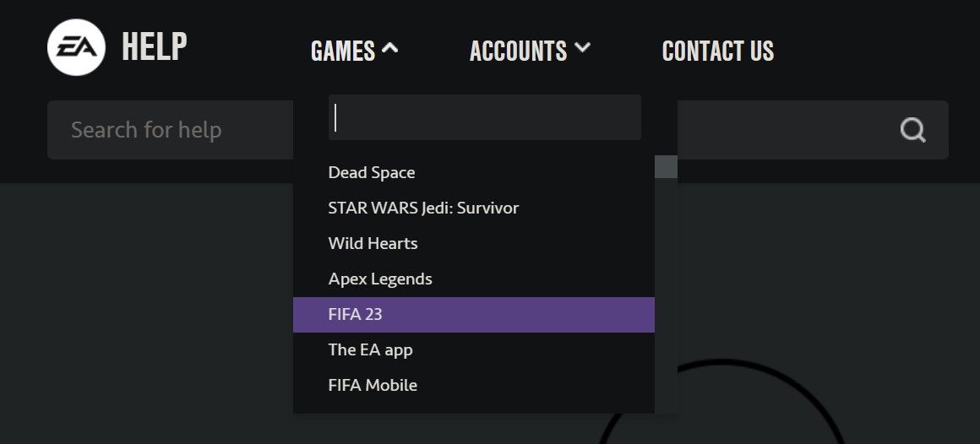
Task: Pick Apex Legends from the list
Action: coord(380,279)
